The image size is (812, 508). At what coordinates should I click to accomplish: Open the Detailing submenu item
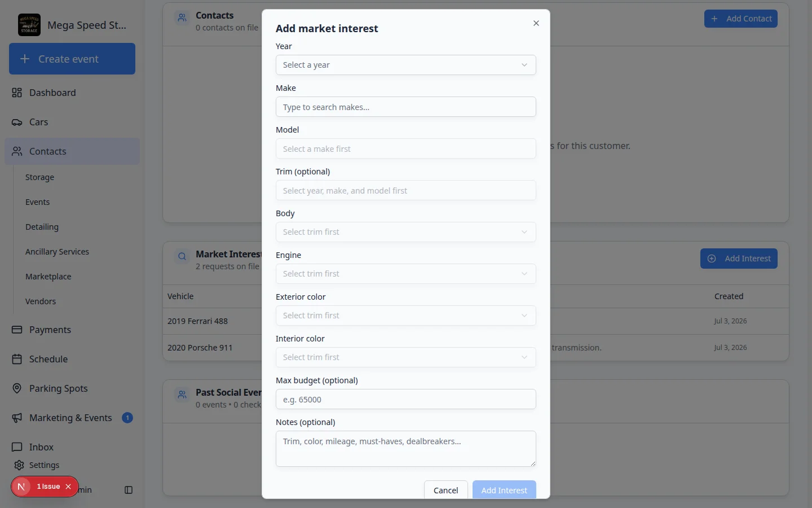pyautogui.click(x=42, y=227)
